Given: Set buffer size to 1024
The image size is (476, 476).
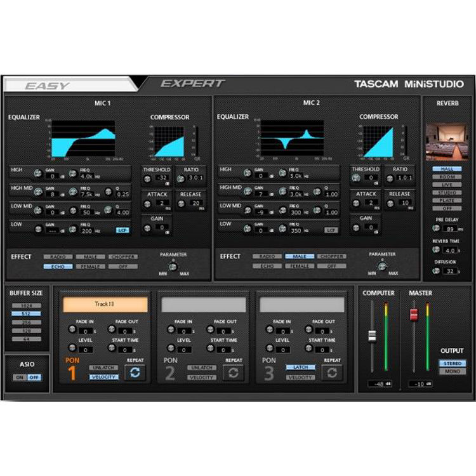Looking at the screenshot, I should click(x=27, y=305).
